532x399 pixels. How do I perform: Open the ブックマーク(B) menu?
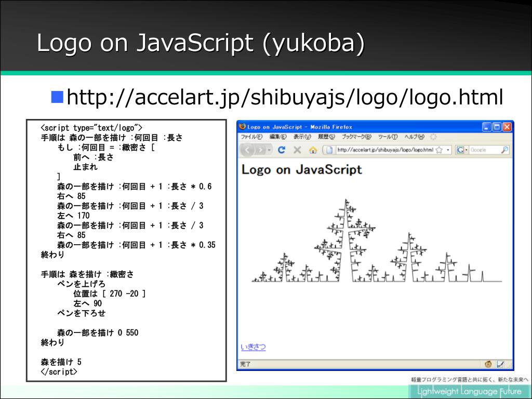(x=356, y=137)
